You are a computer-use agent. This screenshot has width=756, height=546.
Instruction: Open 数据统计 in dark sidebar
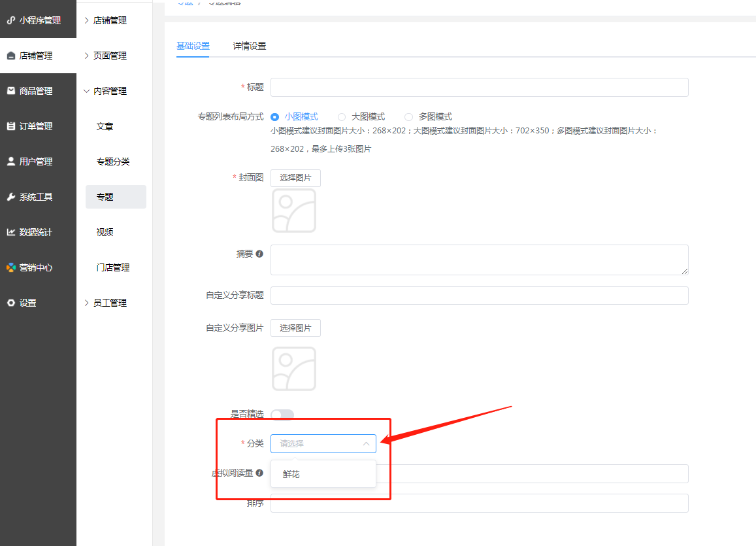click(x=38, y=232)
